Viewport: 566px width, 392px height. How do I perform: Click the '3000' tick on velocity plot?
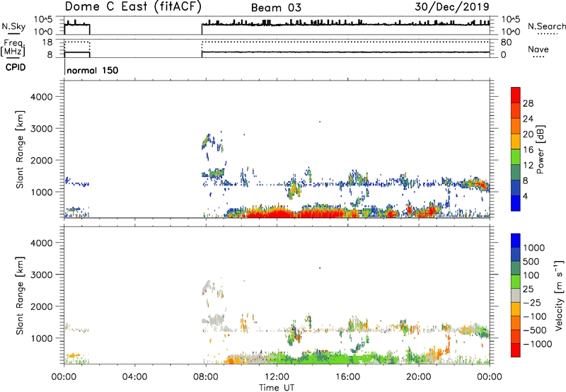[x=41, y=275]
